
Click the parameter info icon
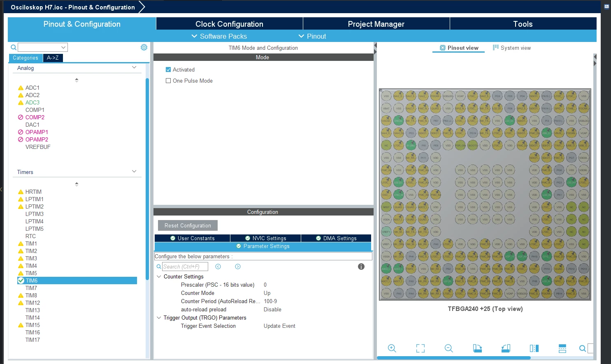361,267
